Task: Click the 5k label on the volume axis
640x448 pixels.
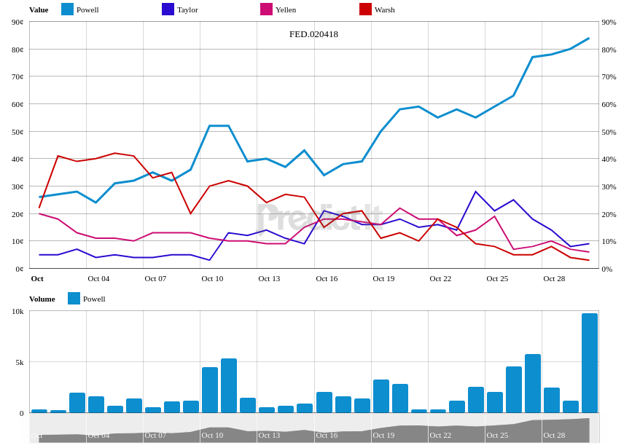Action: click(x=18, y=362)
